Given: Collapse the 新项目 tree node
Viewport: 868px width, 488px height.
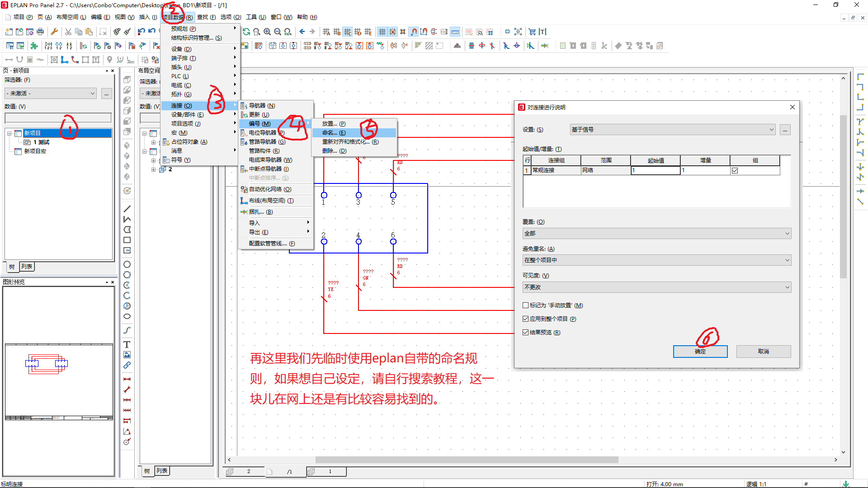Looking at the screenshot, I should tap(10, 133).
